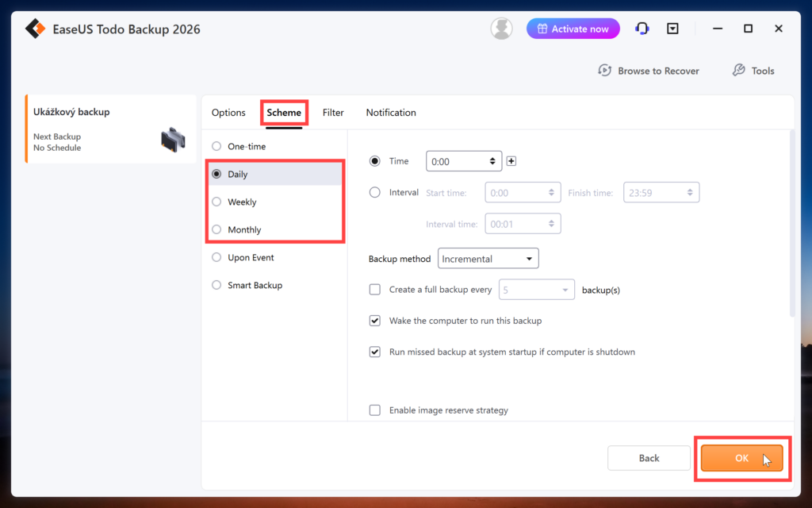Add another time with the plus icon
812x508 pixels.
pyautogui.click(x=511, y=161)
